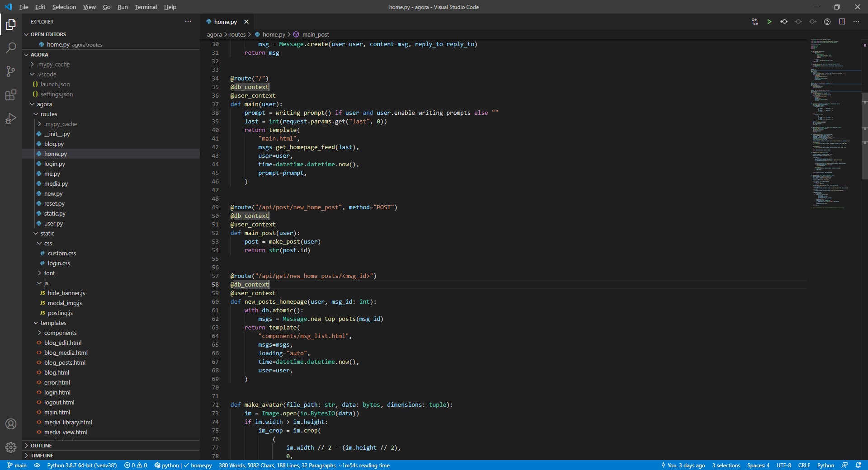Click the main_post breadcrumb symbol
868x470 pixels.
point(311,34)
